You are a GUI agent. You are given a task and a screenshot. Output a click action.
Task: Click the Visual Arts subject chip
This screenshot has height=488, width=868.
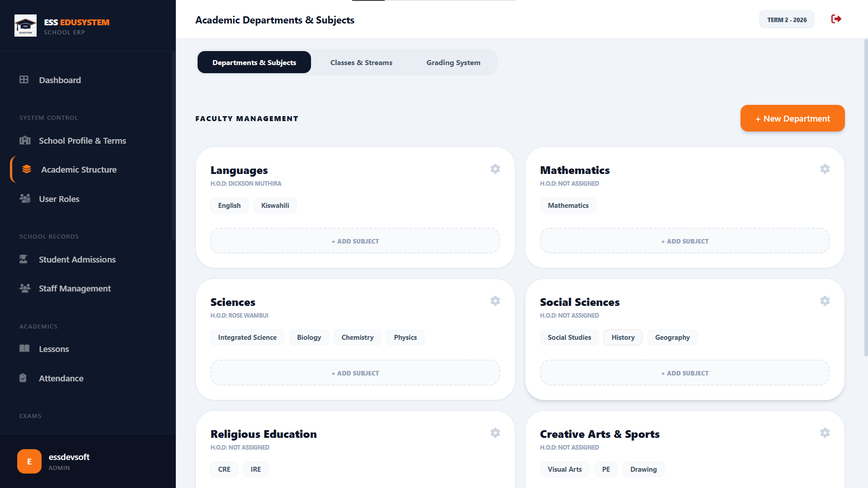[x=565, y=469]
